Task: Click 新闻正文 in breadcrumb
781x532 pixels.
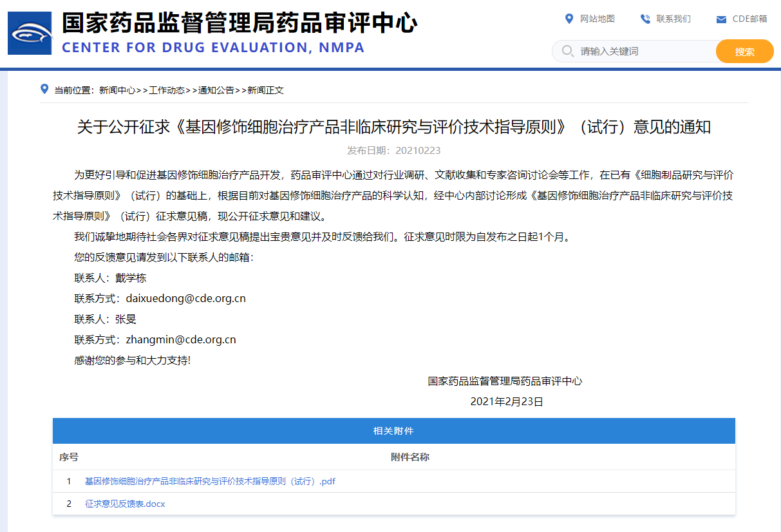Action: [266, 90]
